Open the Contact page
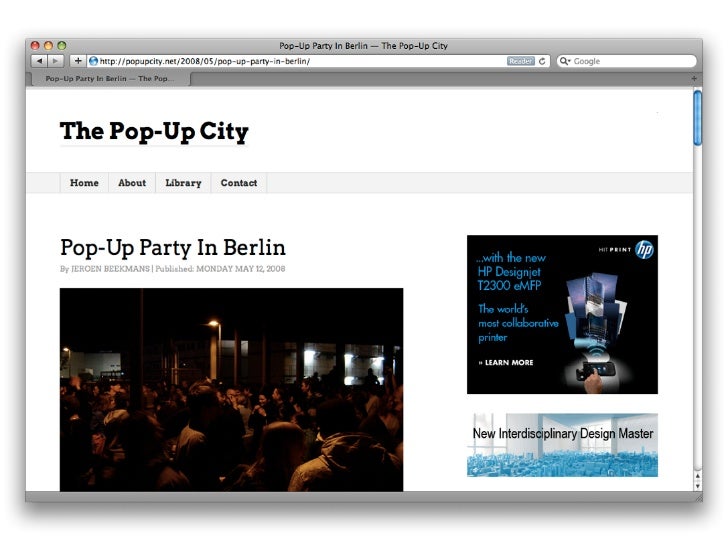The height and width of the screenshot is (546, 728). point(239,183)
